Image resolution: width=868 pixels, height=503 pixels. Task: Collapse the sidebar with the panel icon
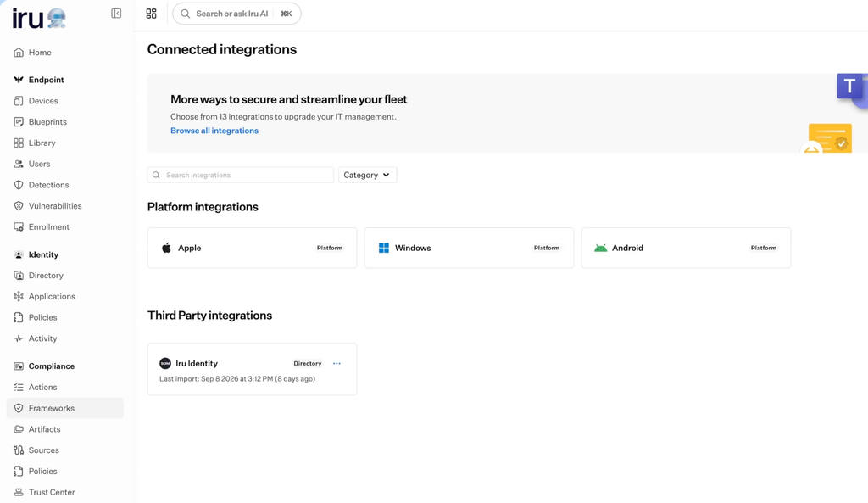pyautogui.click(x=116, y=14)
